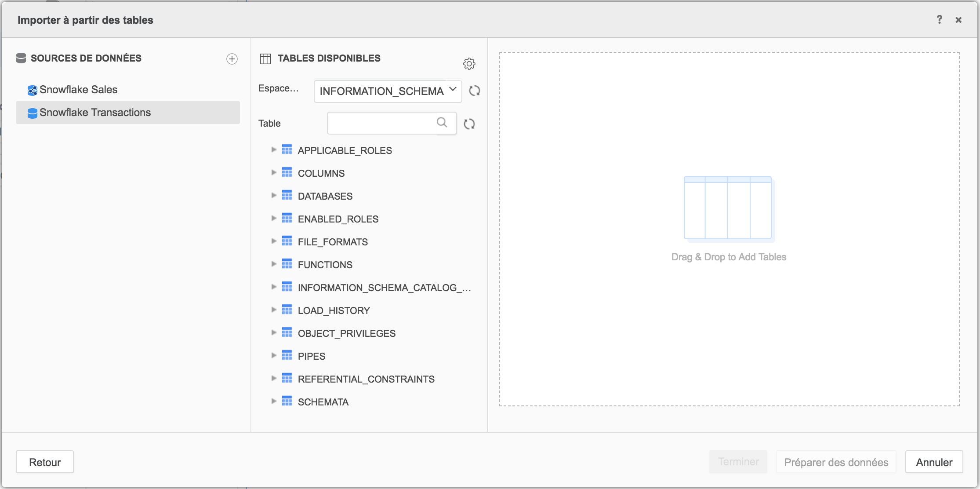Focus the Table search field
The height and width of the screenshot is (489, 980).
click(x=381, y=123)
